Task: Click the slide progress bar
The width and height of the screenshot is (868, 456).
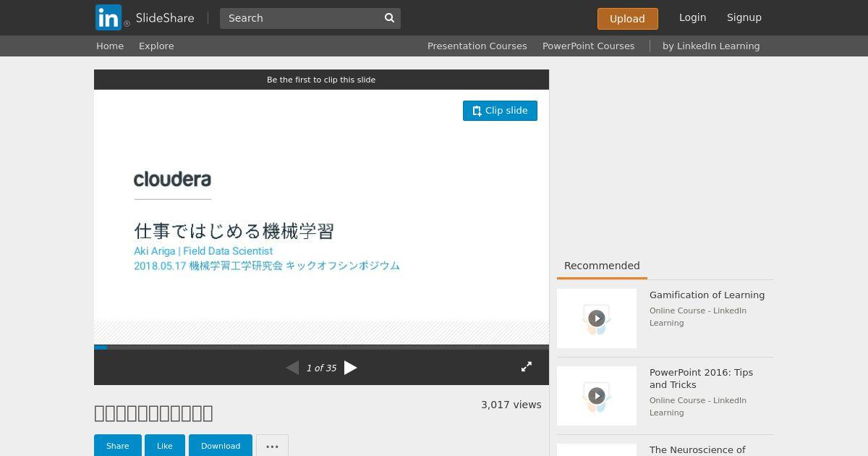Action: [321, 347]
